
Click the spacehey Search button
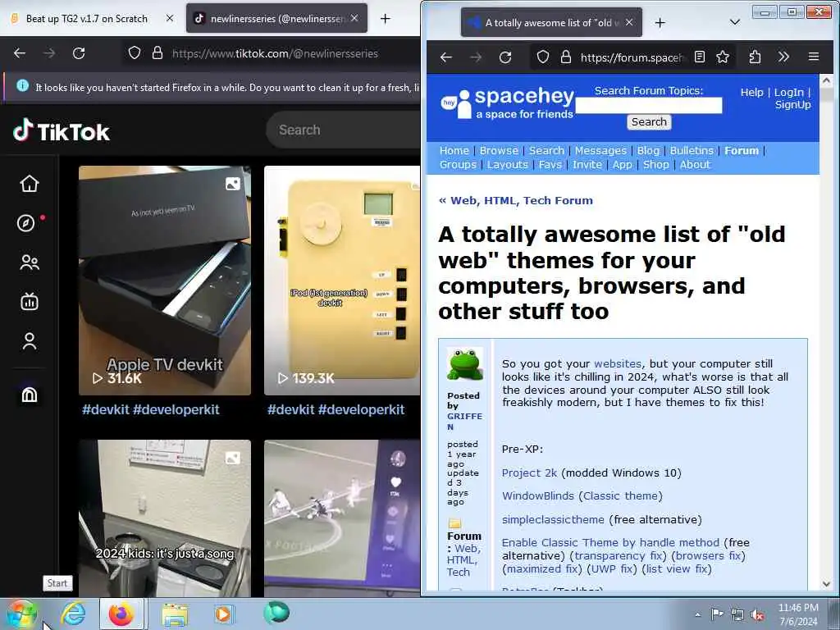649,122
